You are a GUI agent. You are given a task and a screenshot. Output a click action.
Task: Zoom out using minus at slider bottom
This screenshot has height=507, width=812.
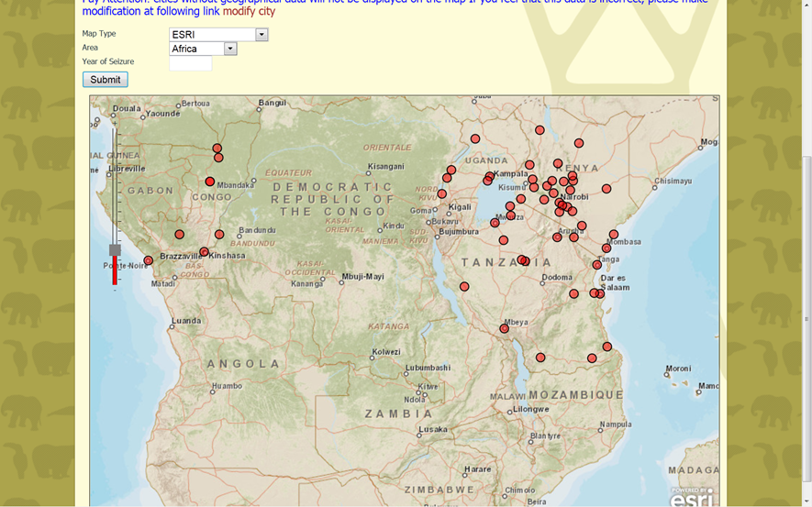pyautogui.click(x=115, y=291)
